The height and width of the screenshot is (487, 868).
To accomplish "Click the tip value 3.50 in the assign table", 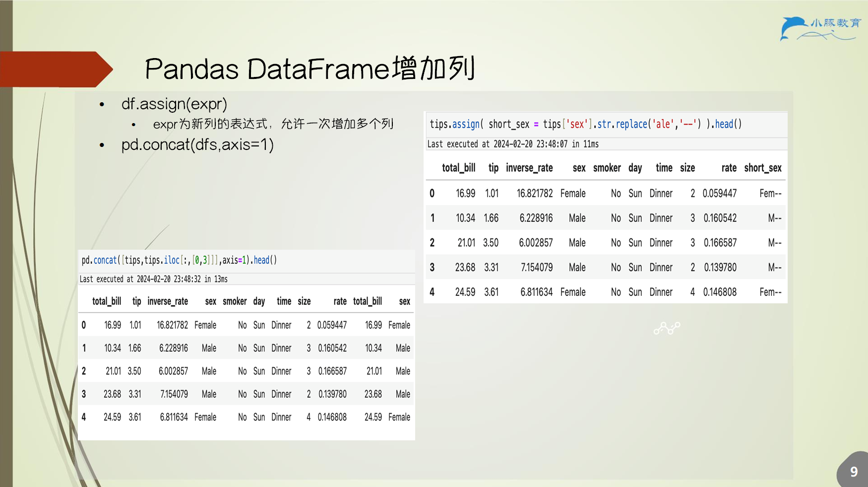I will pos(491,243).
